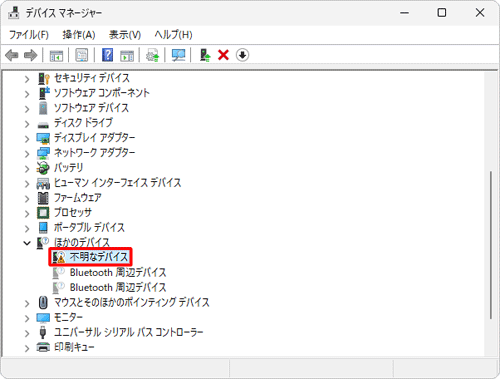Viewport: 500px width, 379px height.
Task: Open the ファイル(F) menu
Action: pyautogui.click(x=29, y=35)
